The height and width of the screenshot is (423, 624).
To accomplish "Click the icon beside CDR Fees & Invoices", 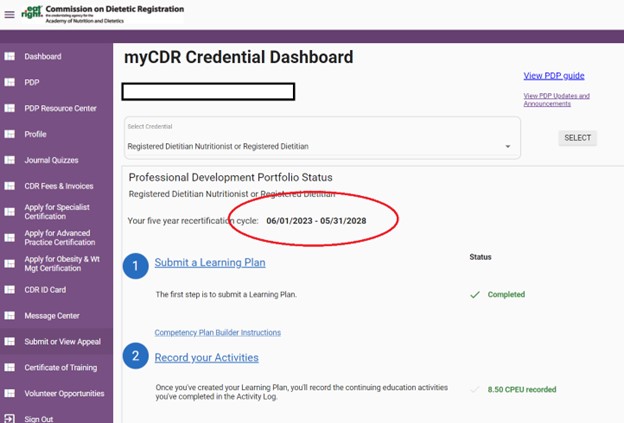I will coord(10,186).
